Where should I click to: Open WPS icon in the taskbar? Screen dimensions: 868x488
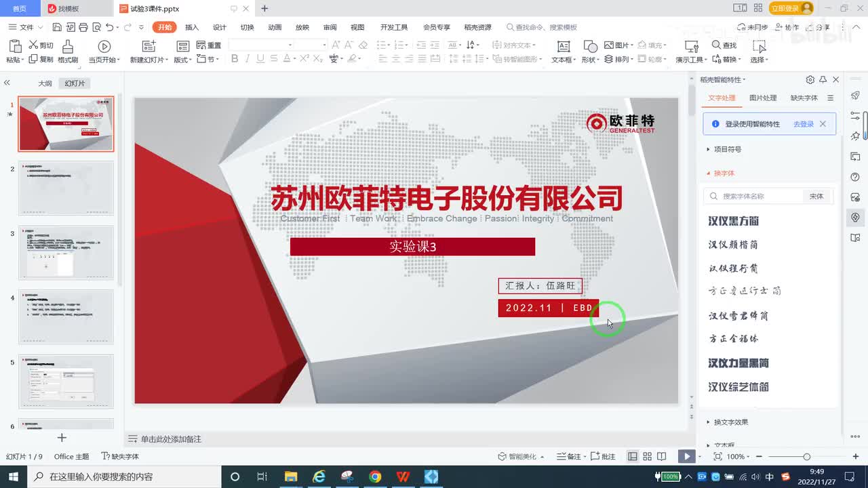tap(403, 476)
